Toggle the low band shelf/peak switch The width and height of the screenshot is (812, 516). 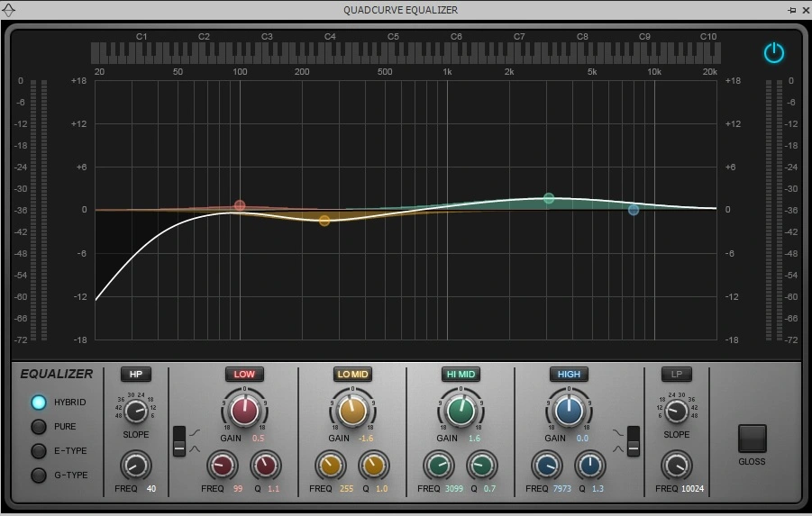[179, 440]
